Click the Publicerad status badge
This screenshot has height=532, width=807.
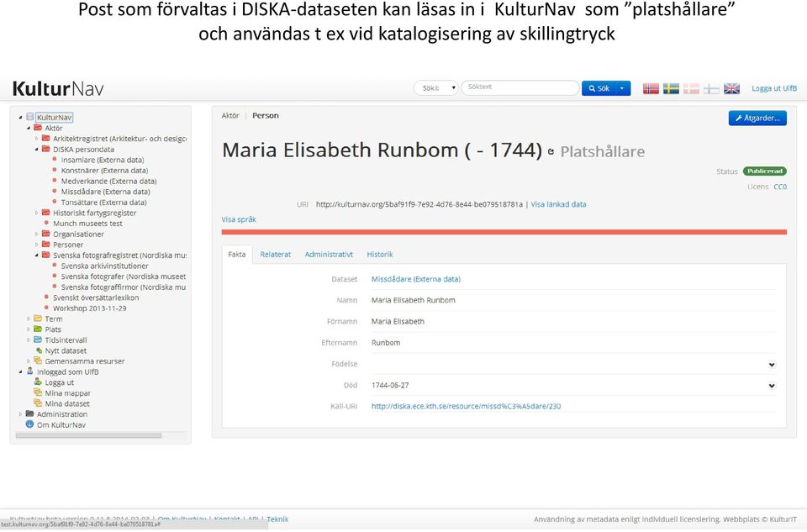(765, 171)
